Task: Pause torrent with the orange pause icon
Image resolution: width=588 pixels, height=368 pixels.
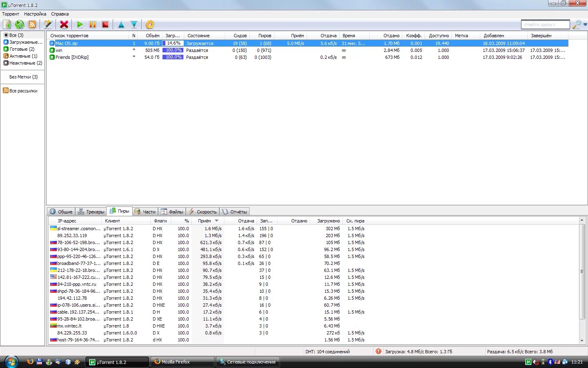Action: [93, 25]
